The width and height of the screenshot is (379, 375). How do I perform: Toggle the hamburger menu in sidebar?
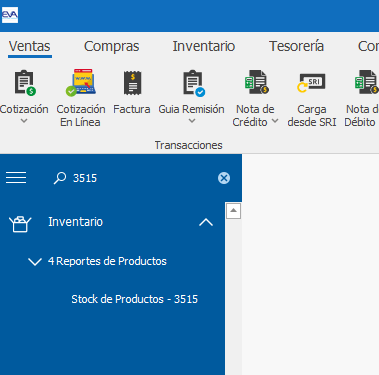(16, 178)
